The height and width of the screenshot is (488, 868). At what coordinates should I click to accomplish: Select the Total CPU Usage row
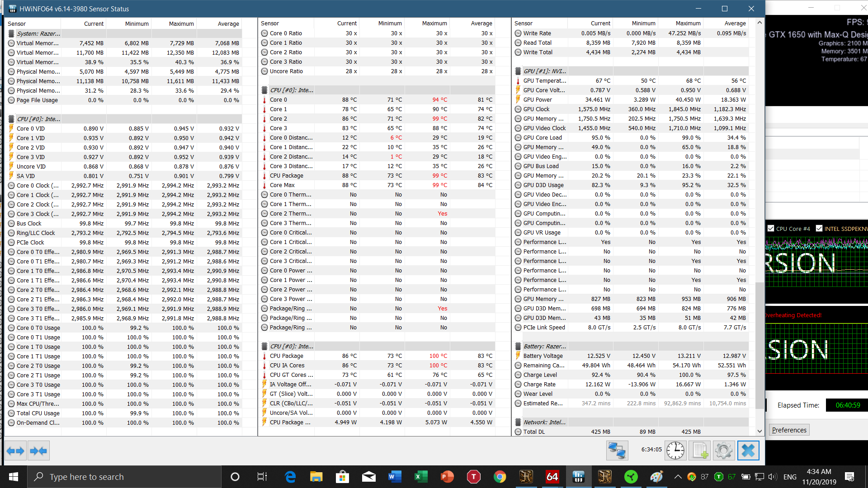pyautogui.click(x=124, y=413)
